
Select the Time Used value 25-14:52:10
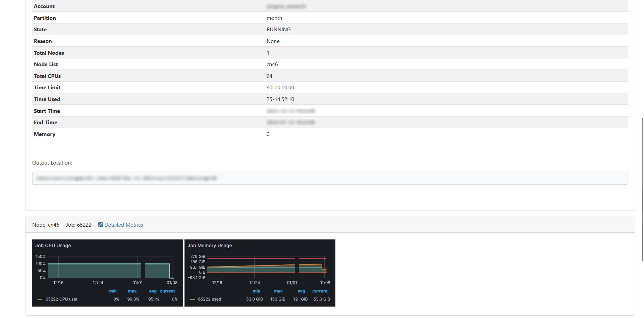(280, 99)
